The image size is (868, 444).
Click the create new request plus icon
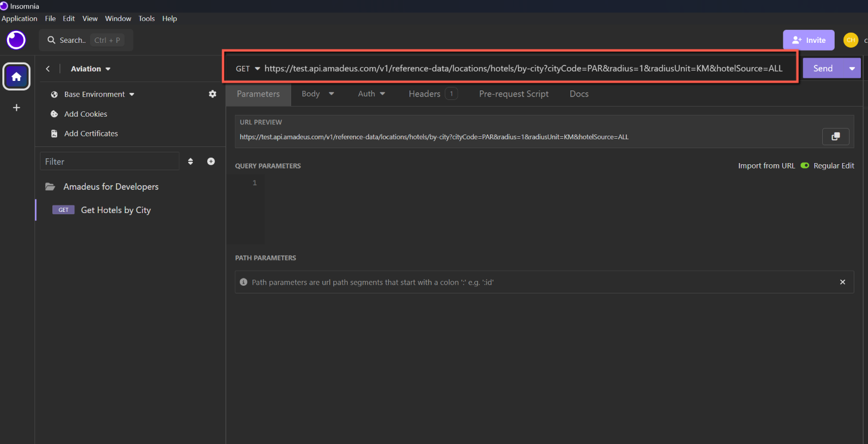pyautogui.click(x=211, y=161)
